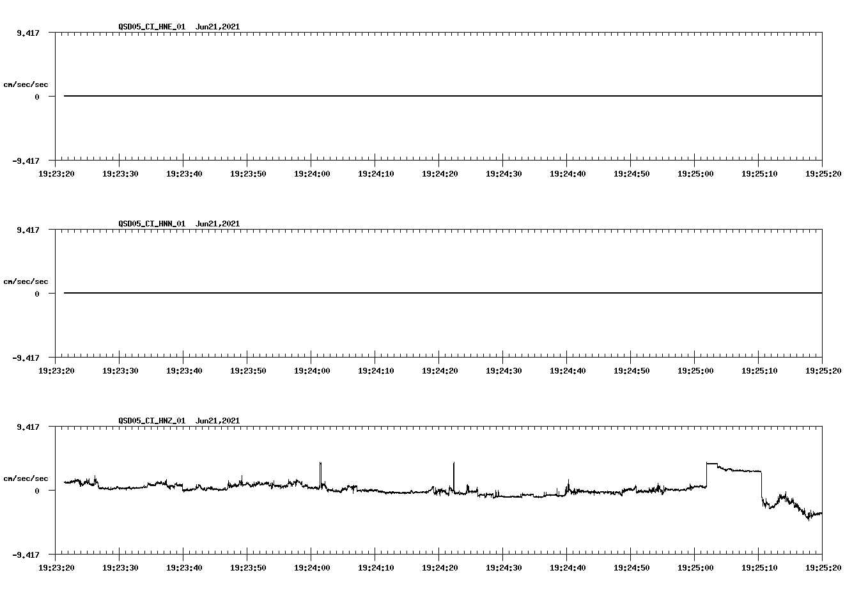Click the HNE plot's Jun21,2021 date label
The height and width of the screenshot is (591, 868).
pyautogui.click(x=217, y=27)
